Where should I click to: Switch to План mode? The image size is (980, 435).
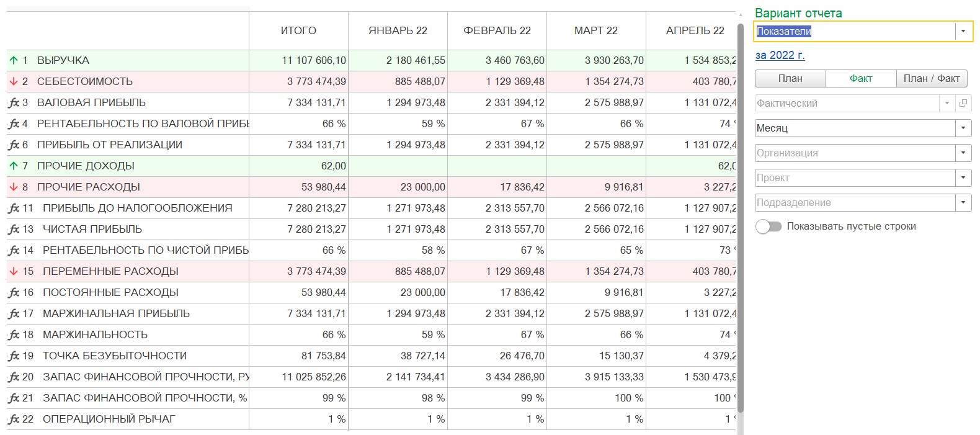[x=790, y=78]
